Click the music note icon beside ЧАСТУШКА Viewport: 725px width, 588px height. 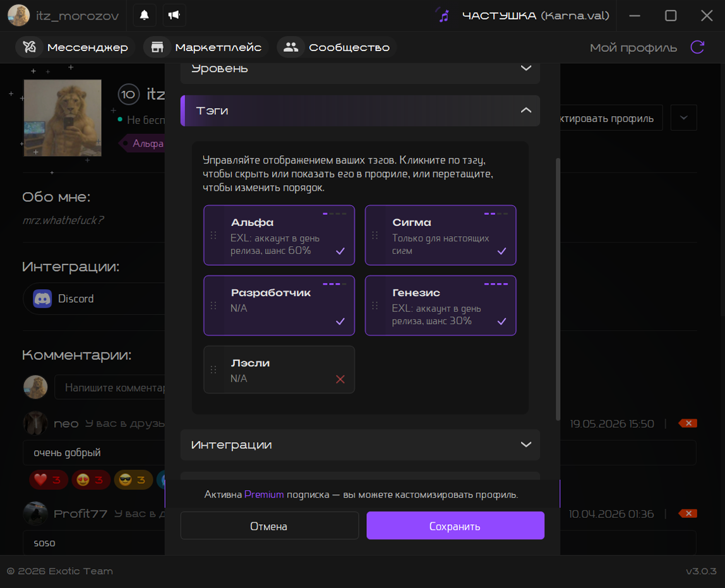(x=443, y=16)
